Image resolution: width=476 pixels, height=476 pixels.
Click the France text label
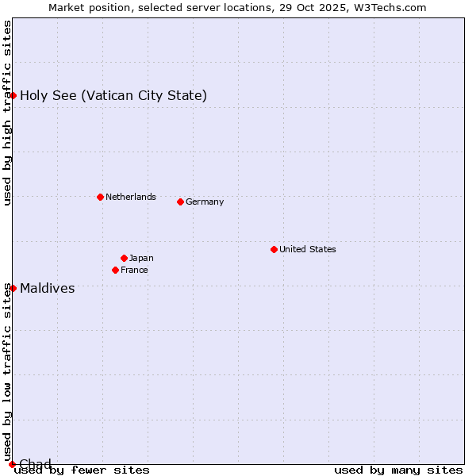point(134,270)
